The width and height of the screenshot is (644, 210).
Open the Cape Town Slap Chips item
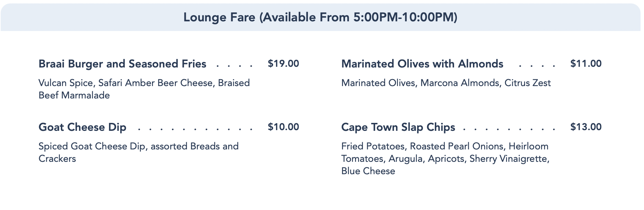(x=398, y=127)
